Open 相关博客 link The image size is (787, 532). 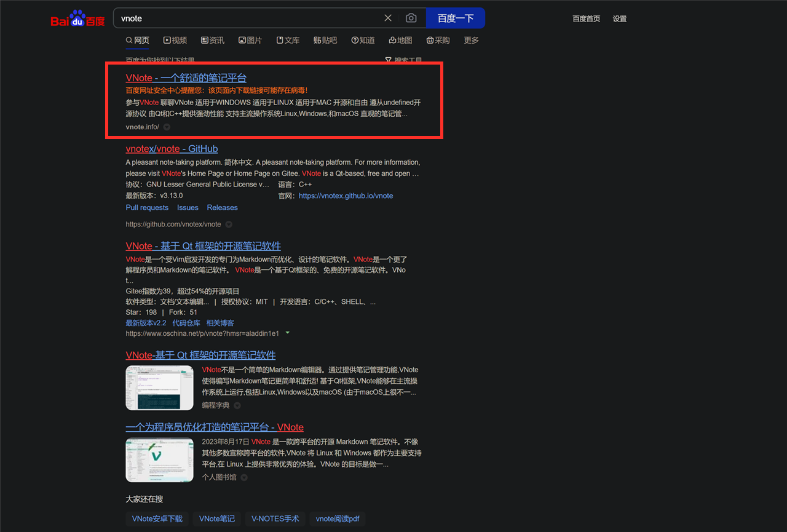pyautogui.click(x=220, y=323)
